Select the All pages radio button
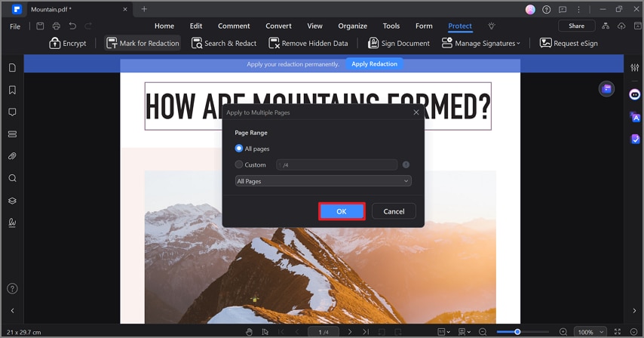 click(x=238, y=149)
